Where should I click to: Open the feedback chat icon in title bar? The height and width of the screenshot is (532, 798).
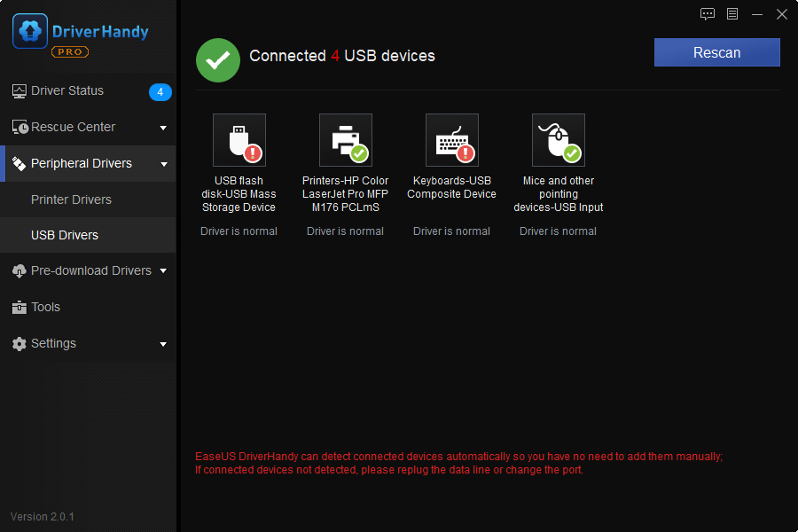tap(708, 14)
